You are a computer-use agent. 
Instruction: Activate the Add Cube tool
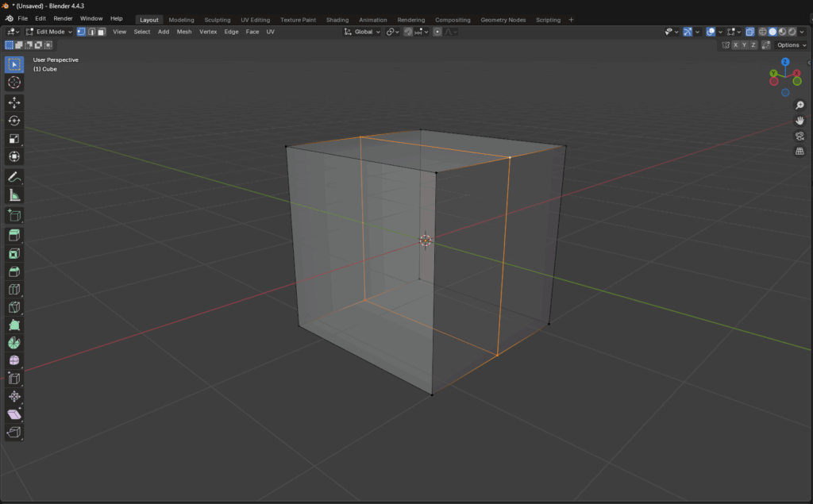14,215
